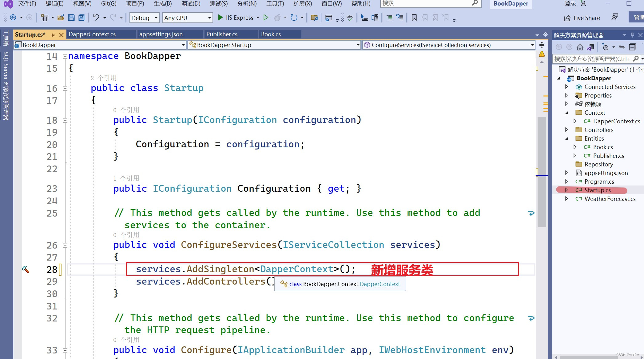
Task: Click the Home icon in Solution Explorer
Action: [580, 47]
